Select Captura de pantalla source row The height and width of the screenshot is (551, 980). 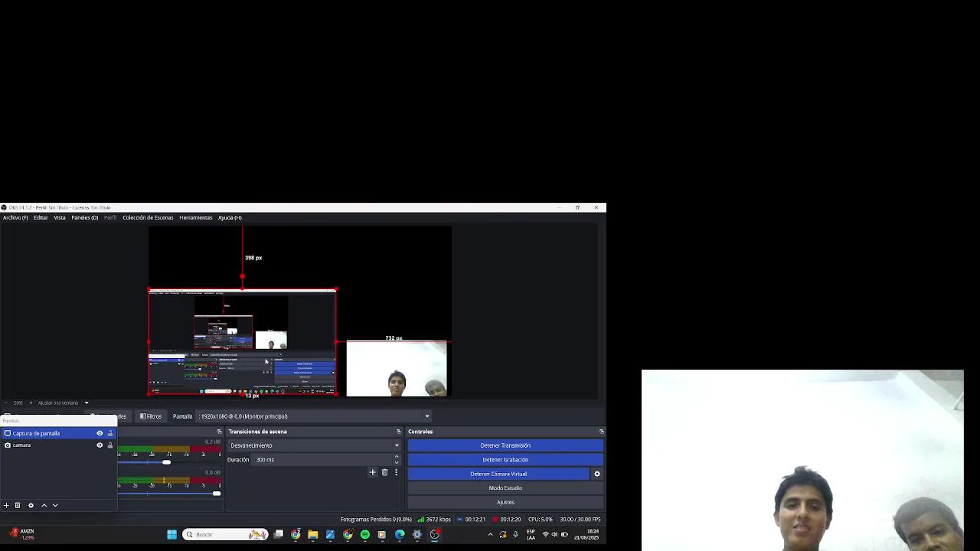coord(58,433)
